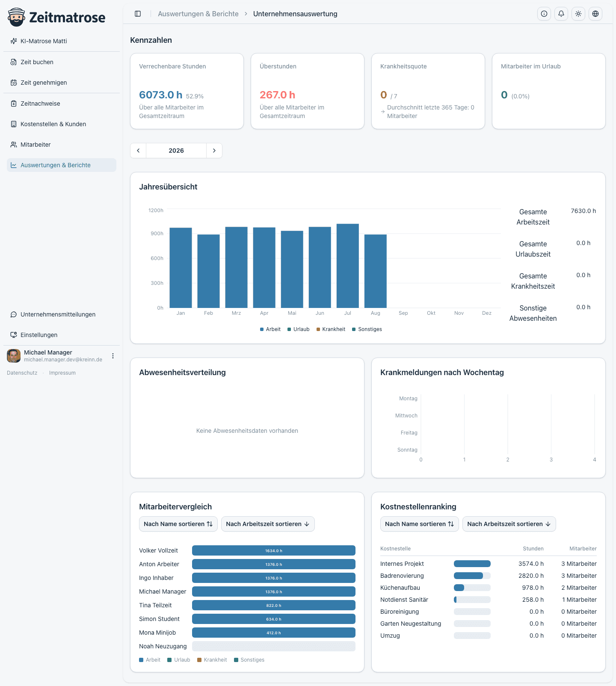Click Internes Projekt progress bar
Viewport: 616px width, 686px height.
tap(472, 564)
